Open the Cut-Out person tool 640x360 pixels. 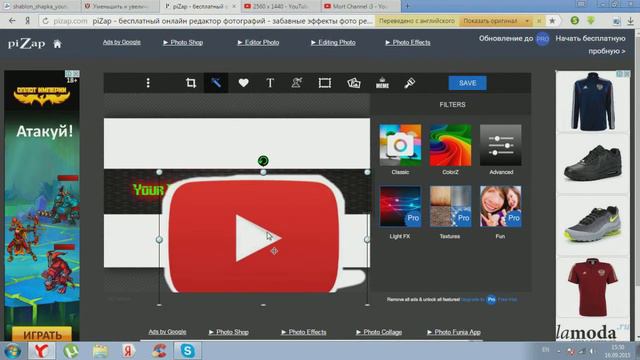[297, 83]
